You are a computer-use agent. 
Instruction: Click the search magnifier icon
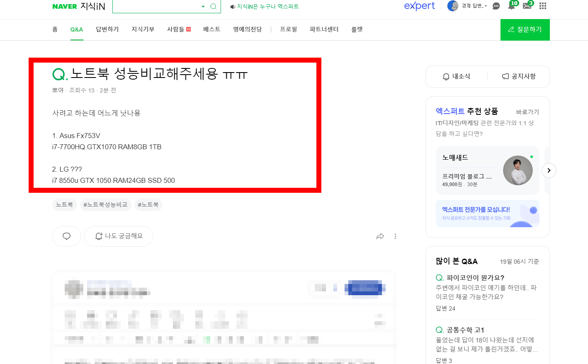(x=214, y=6)
